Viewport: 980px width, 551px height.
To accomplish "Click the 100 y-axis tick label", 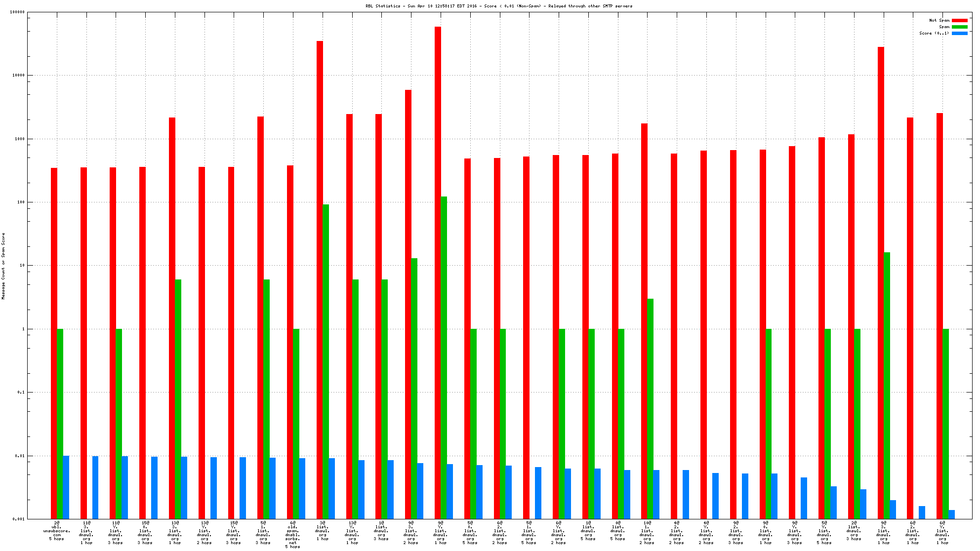I will pyautogui.click(x=20, y=202).
